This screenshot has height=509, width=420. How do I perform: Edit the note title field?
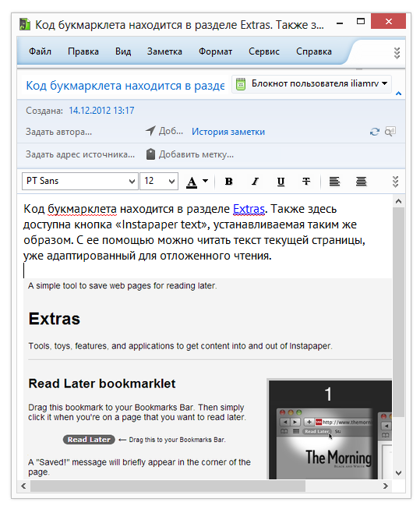tap(125, 86)
